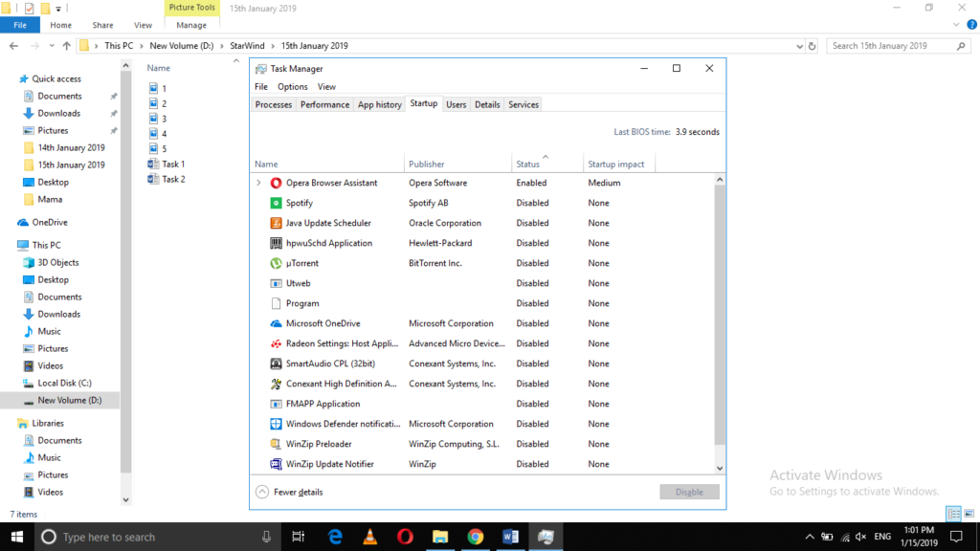Click the Windows Start button
The width and height of the screenshot is (980, 551).
17,537
